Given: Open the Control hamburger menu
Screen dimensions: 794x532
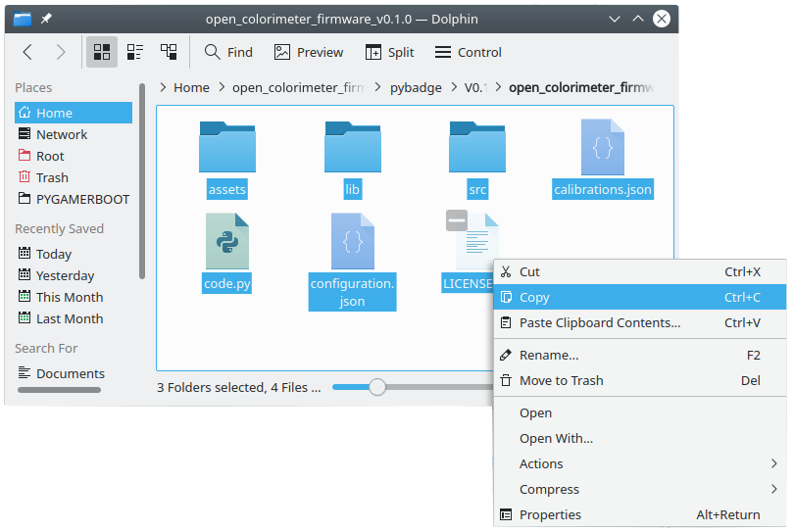Looking at the screenshot, I should tap(468, 52).
